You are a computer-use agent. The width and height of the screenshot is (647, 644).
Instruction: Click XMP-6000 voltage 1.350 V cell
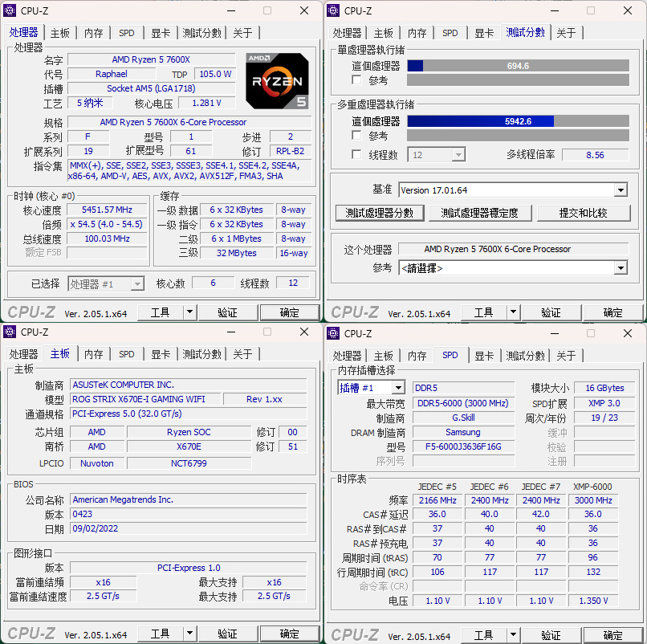(593, 601)
